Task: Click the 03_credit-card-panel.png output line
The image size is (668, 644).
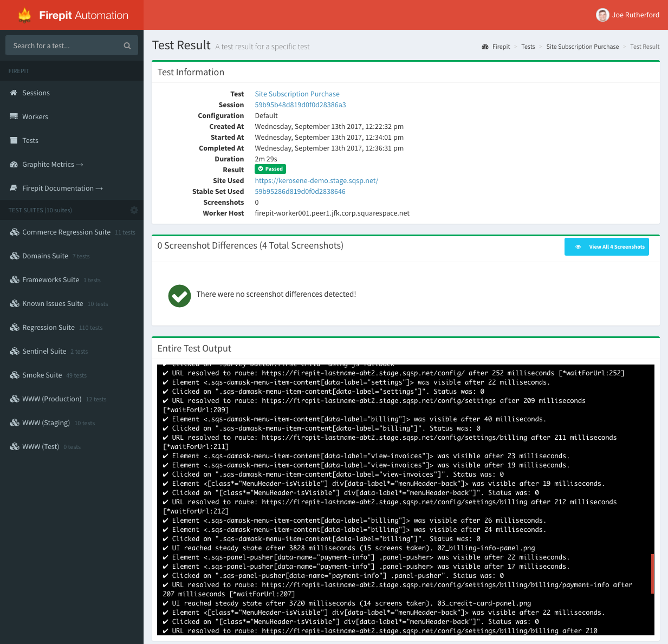Action: click(x=347, y=603)
